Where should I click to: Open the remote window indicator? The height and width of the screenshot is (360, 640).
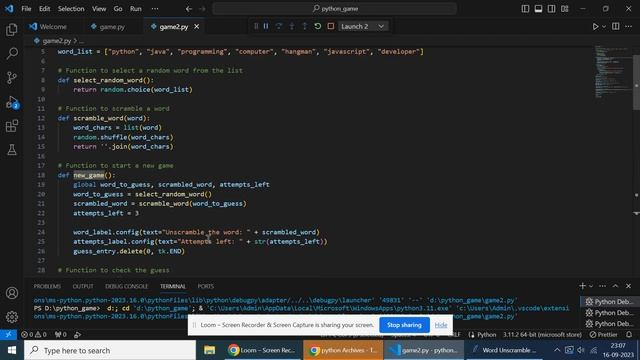[x=8, y=334]
